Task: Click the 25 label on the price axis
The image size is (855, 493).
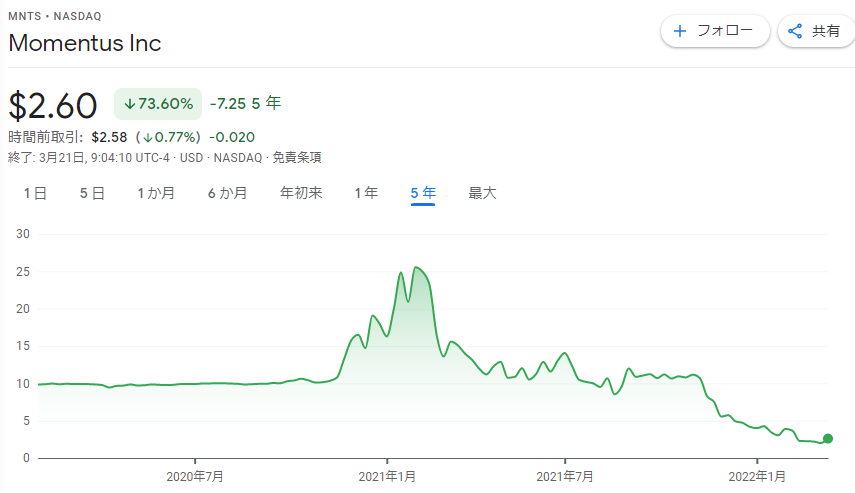Action: click(23, 272)
